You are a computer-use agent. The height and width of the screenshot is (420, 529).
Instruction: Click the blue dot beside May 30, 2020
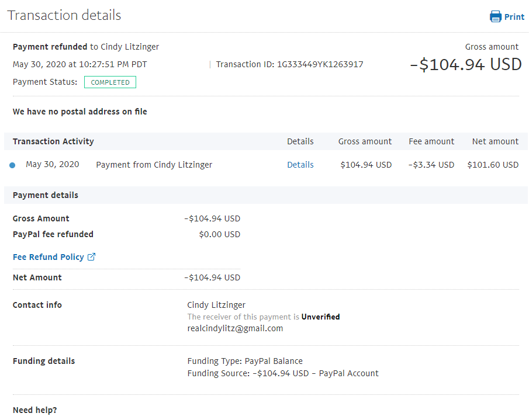12,165
